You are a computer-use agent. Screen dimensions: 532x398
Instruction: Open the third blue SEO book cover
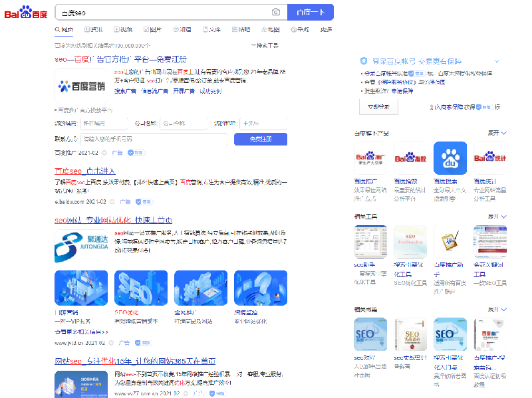pos(450,334)
